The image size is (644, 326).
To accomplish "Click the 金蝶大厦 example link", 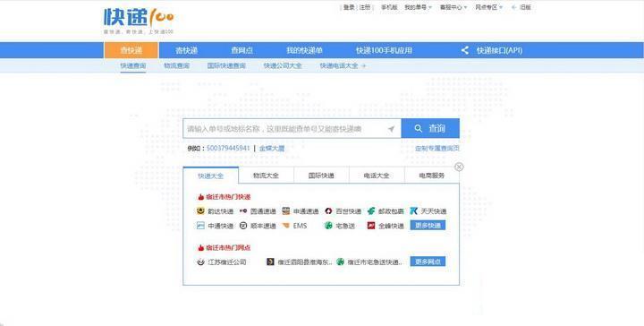I will click(x=272, y=148).
